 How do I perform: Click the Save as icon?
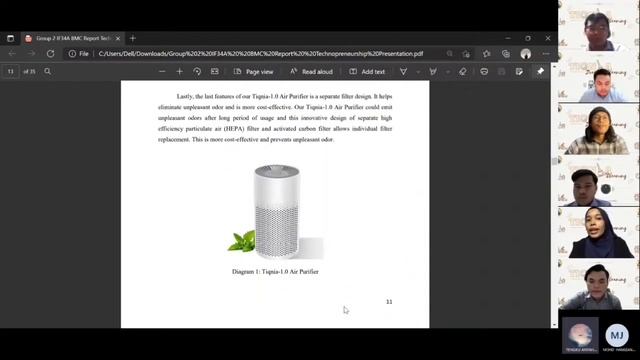coord(519,71)
